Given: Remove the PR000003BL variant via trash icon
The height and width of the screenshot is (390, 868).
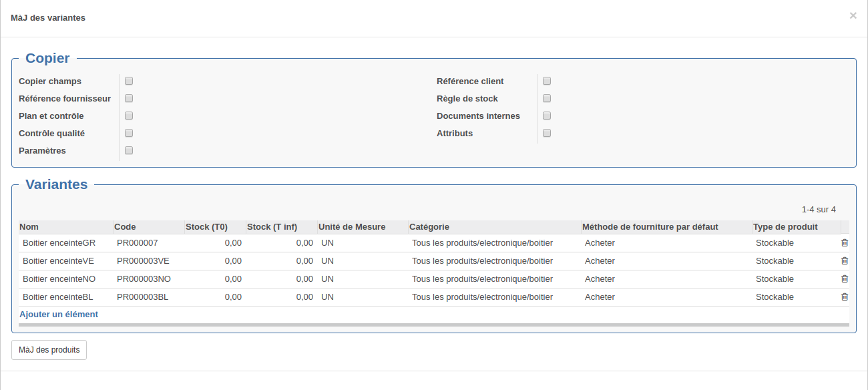Looking at the screenshot, I should pos(845,297).
